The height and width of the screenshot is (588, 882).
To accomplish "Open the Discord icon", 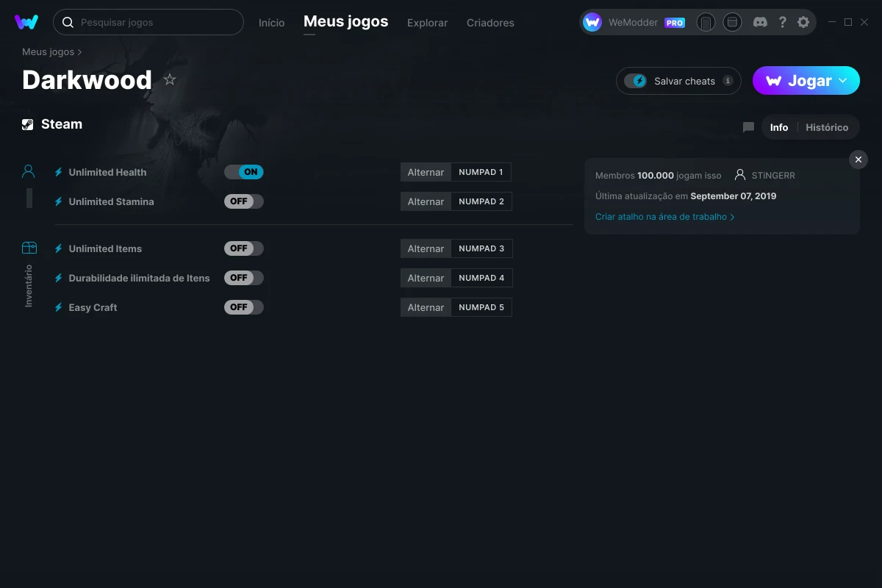I will coord(761,23).
